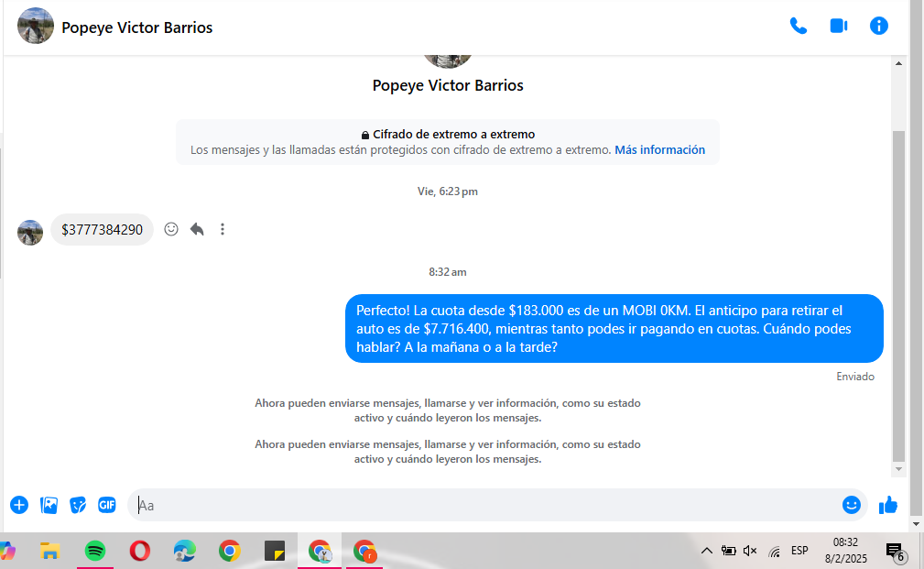The width and height of the screenshot is (924, 569).
Task: Click the chat scrollbar thumb
Action: click(x=898, y=296)
